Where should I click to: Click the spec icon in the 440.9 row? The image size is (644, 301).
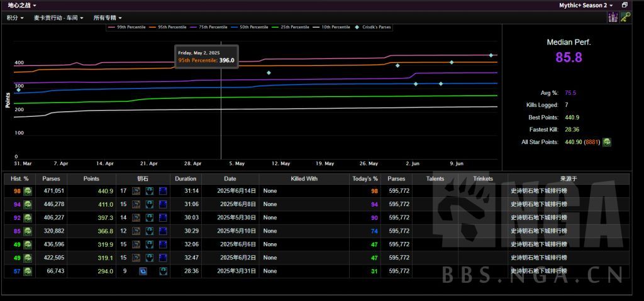click(28, 191)
